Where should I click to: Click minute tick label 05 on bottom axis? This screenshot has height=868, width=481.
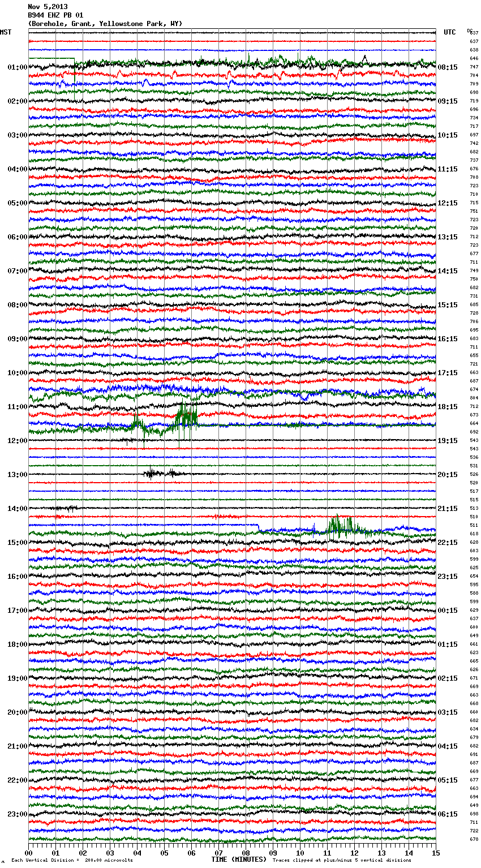tap(164, 853)
